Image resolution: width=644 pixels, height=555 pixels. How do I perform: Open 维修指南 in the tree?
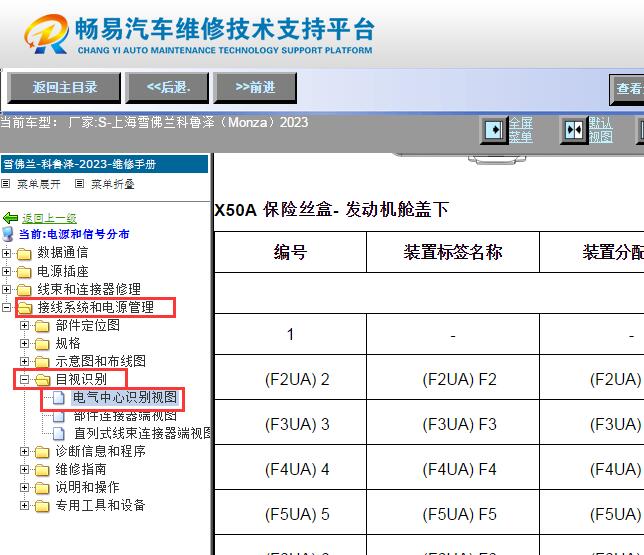(x=81, y=469)
